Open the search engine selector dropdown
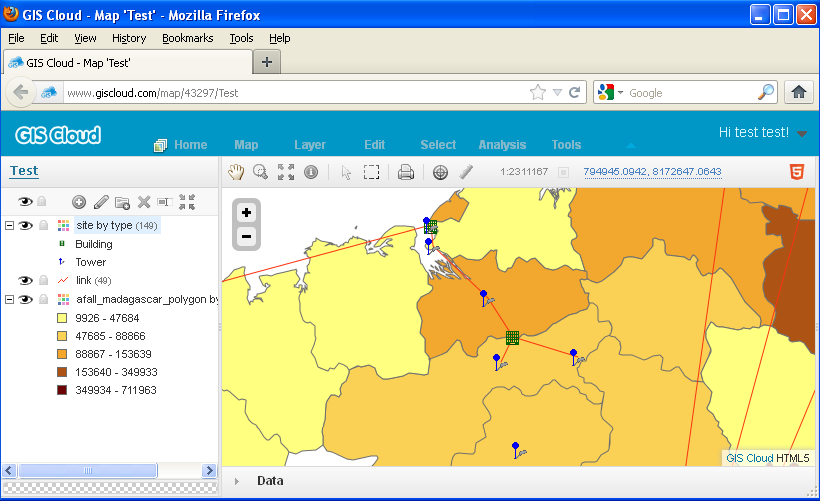This screenshot has height=501, width=820. click(621, 93)
